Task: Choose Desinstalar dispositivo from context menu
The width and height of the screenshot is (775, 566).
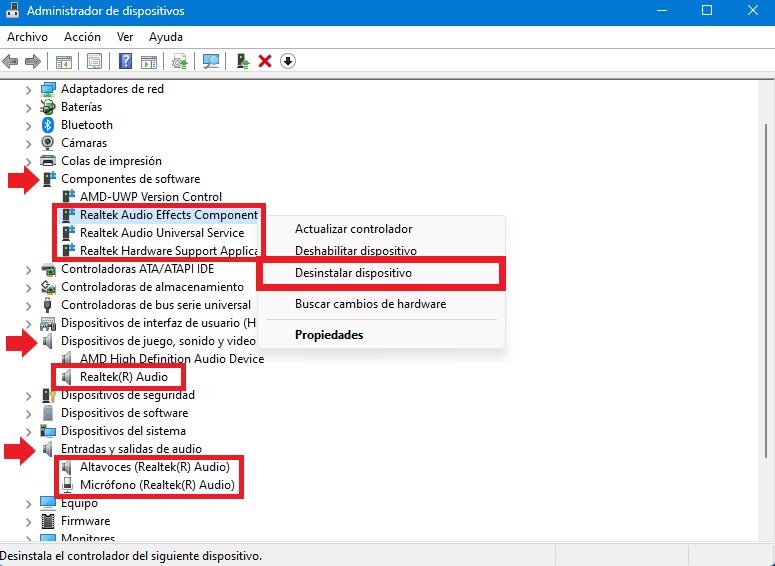Action: click(381, 273)
